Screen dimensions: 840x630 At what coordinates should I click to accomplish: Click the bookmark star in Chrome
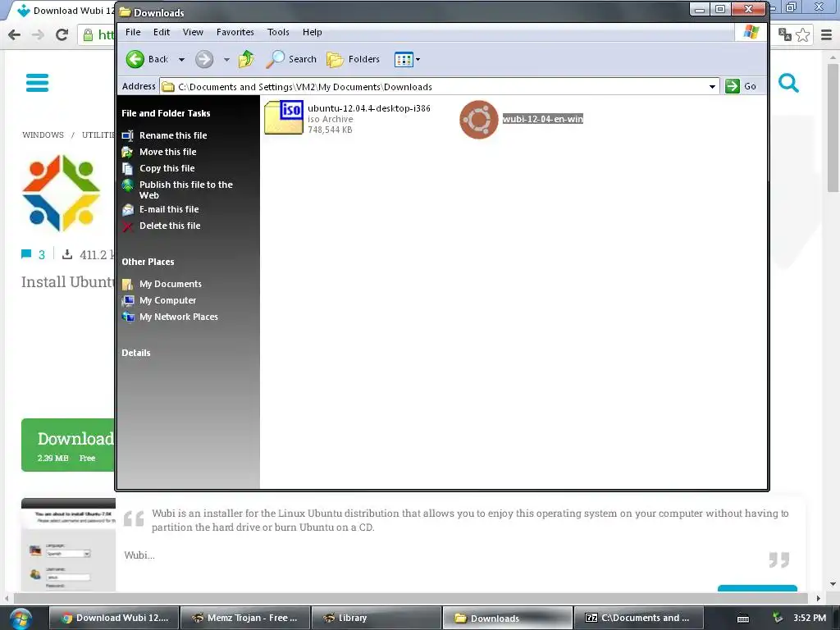(802, 34)
